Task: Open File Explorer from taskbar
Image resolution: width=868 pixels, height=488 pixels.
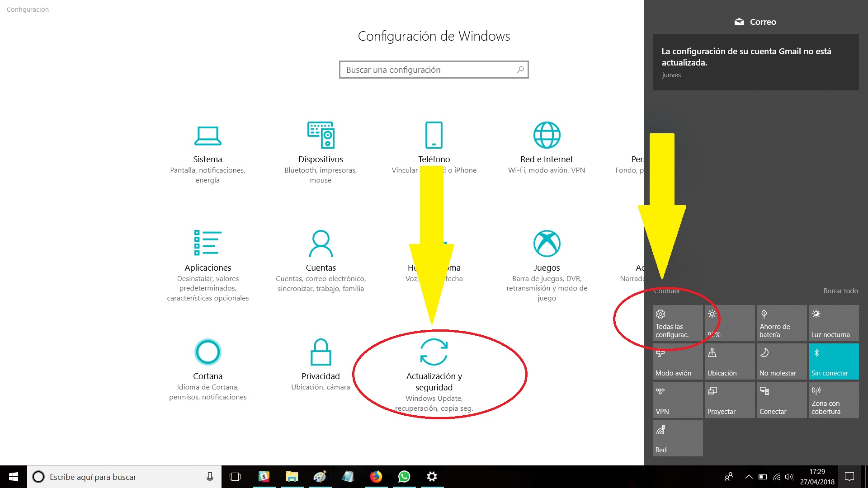Action: point(292,477)
